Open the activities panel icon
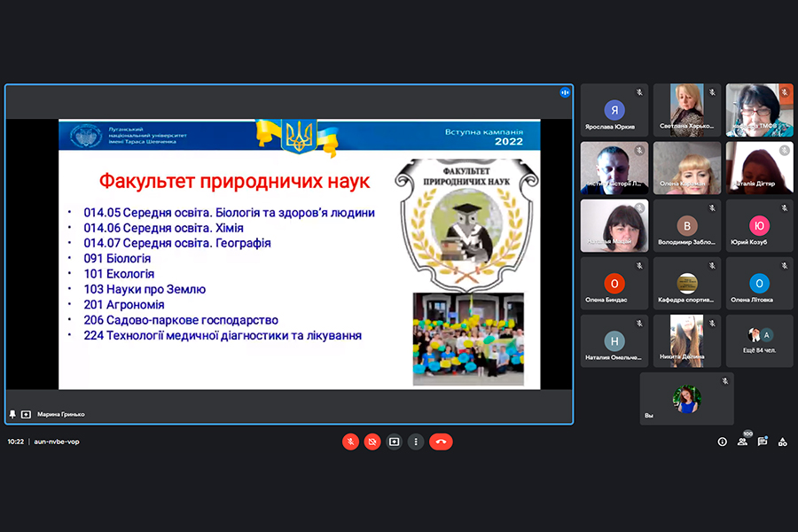Screen dimensions: 798x532 click(782, 442)
